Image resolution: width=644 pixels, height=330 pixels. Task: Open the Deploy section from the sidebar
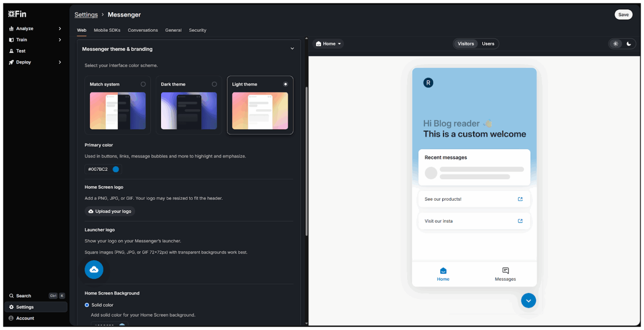tap(12, 62)
